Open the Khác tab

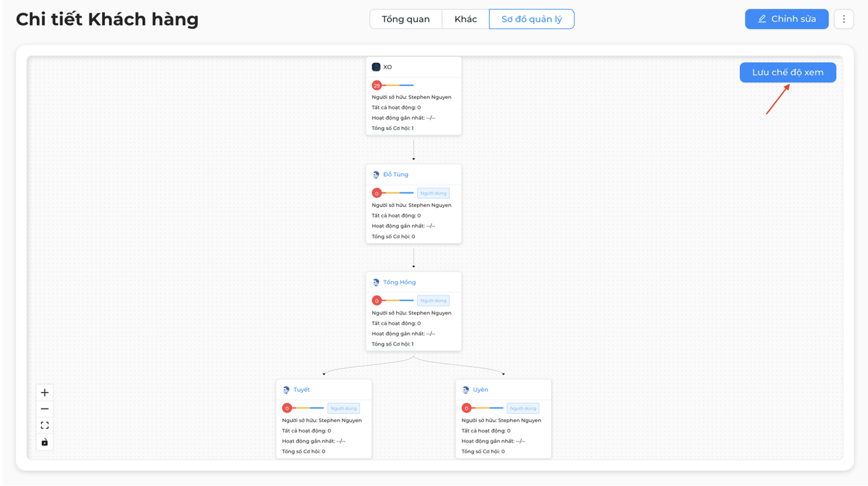tap(466, 19)
